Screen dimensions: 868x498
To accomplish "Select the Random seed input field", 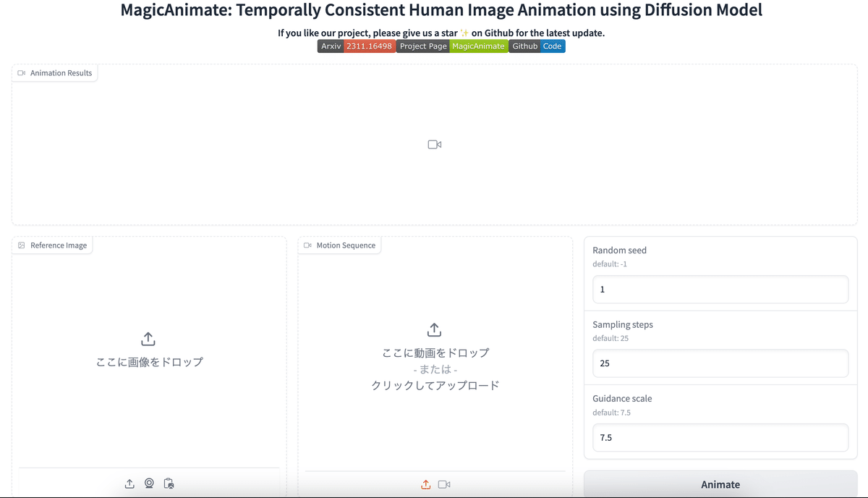I will pos(720,289).
